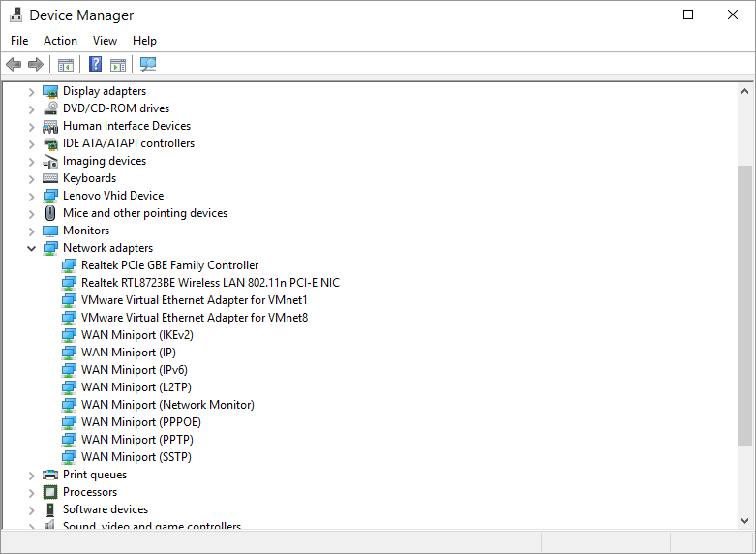
Task: Select Realtek PCIe GBE Family Controller
Action: [x=169, y=265]
